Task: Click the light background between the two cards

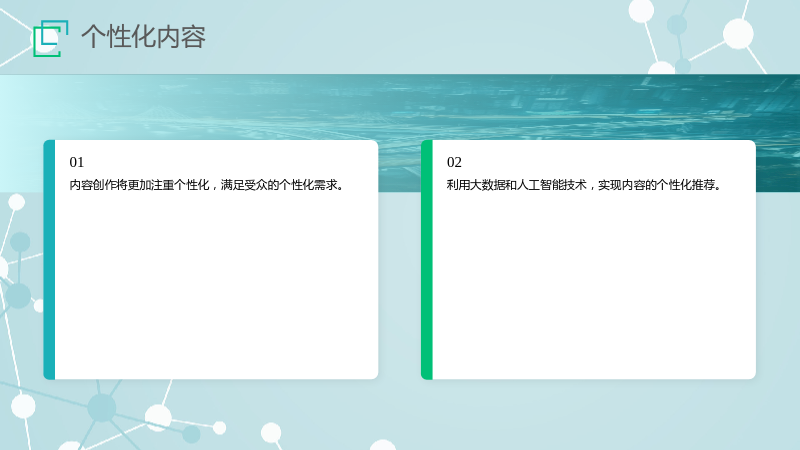Action: 399,286
